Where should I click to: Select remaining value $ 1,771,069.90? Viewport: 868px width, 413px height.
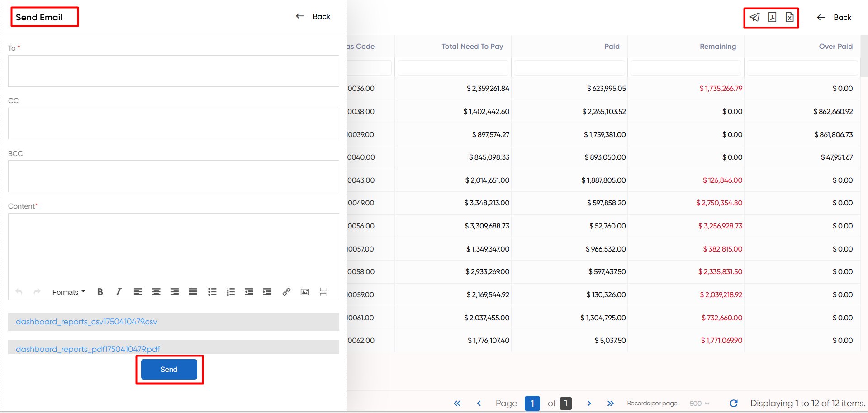[x=721, y=340]
